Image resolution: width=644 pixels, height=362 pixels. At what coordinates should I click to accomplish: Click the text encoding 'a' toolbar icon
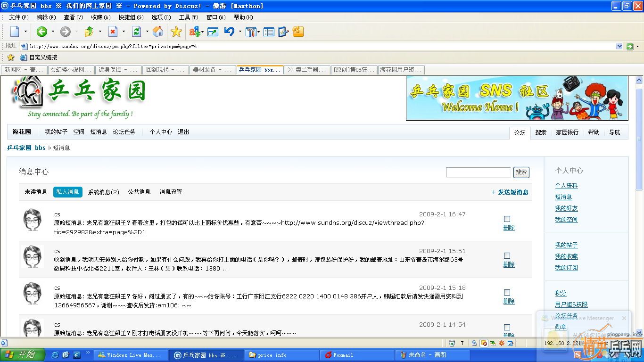click(194, 32)
